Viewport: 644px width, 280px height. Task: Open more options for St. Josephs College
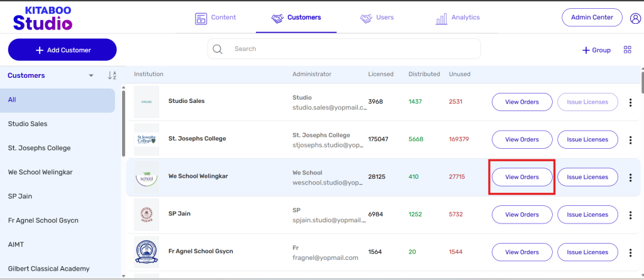point(630,140)
